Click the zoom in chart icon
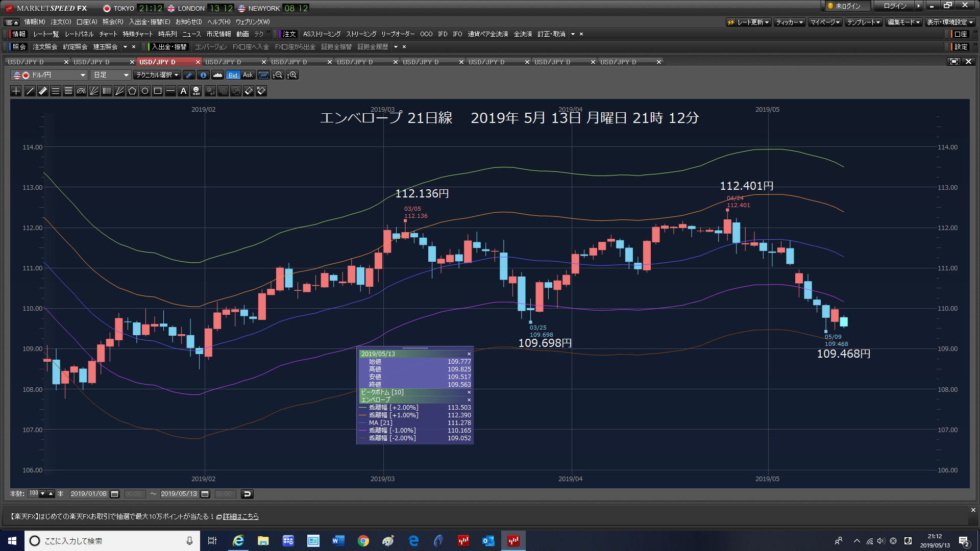980x551 pixels. tap(292, 75)
